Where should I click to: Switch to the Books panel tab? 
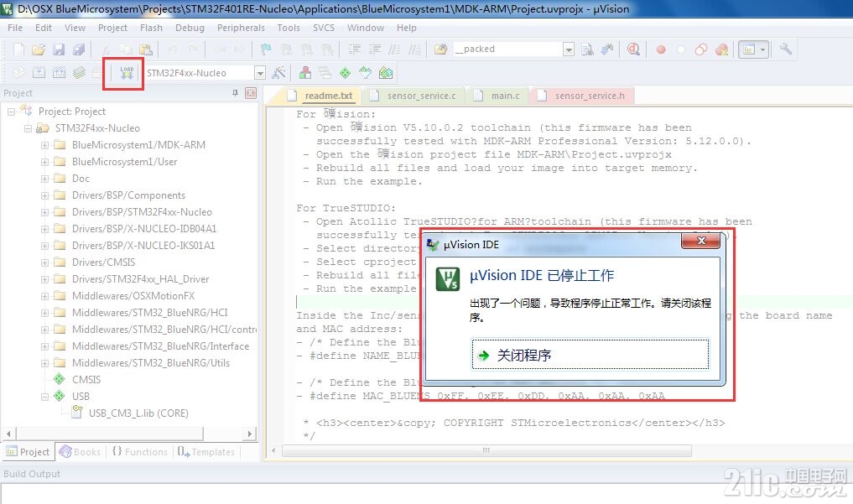coord(80,452)
